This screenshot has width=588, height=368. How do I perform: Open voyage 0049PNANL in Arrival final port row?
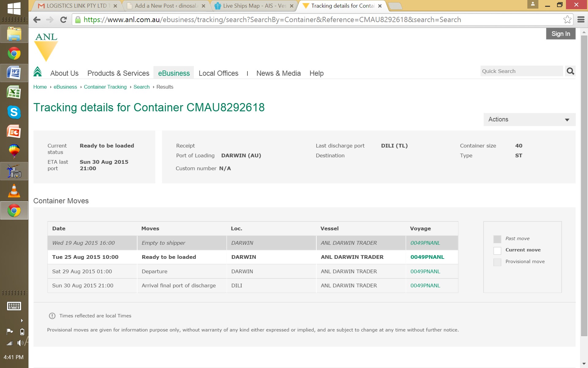pos(425,286)
